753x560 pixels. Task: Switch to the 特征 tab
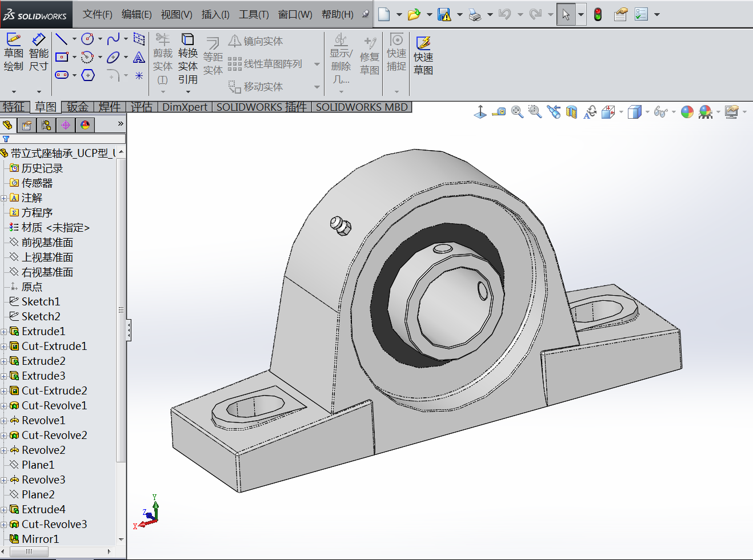coord(14,107)
